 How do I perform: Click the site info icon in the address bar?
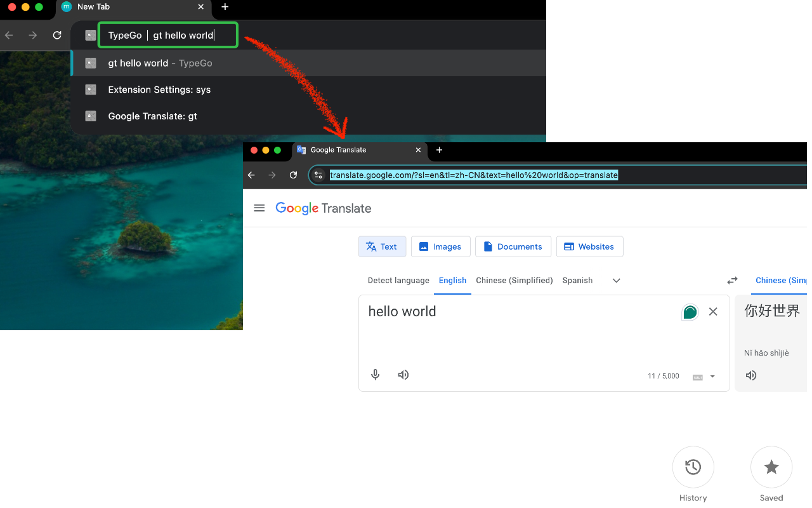point(319,175)
